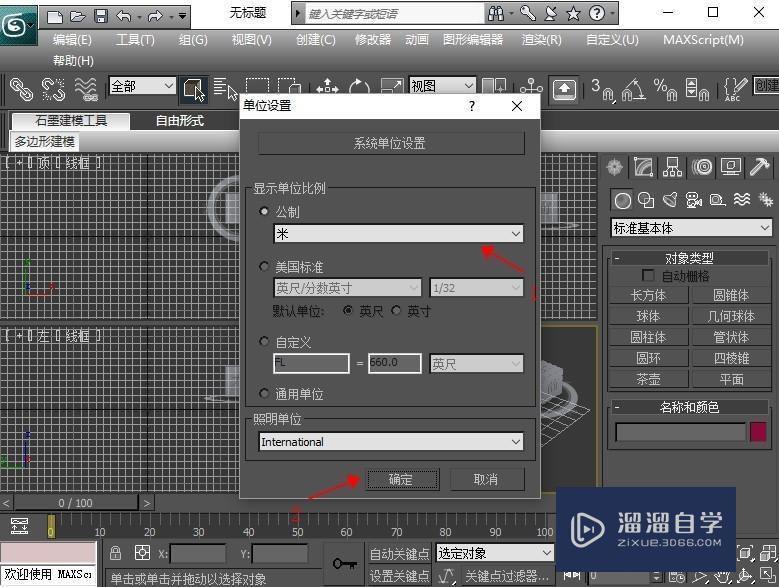Open the International lighting units dropdown
The height and width of the screenshot is (587, 779).
(x=390, y=441)
